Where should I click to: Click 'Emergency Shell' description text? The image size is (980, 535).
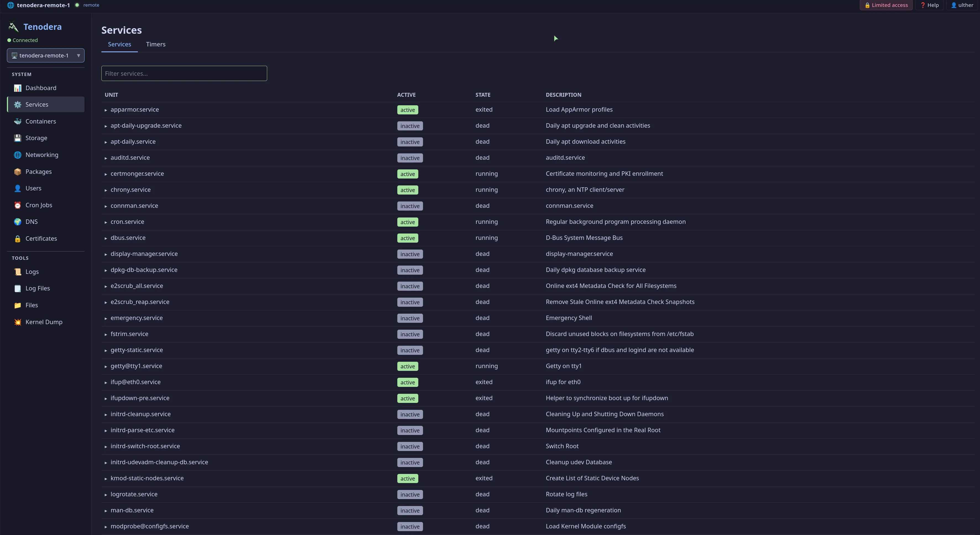(569, 318)
